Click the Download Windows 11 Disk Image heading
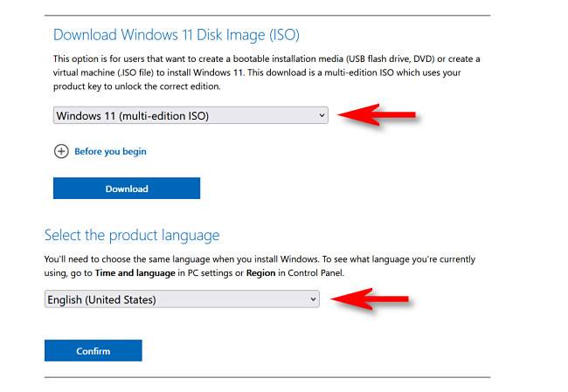The image size is (568, 392). (177, 35)
